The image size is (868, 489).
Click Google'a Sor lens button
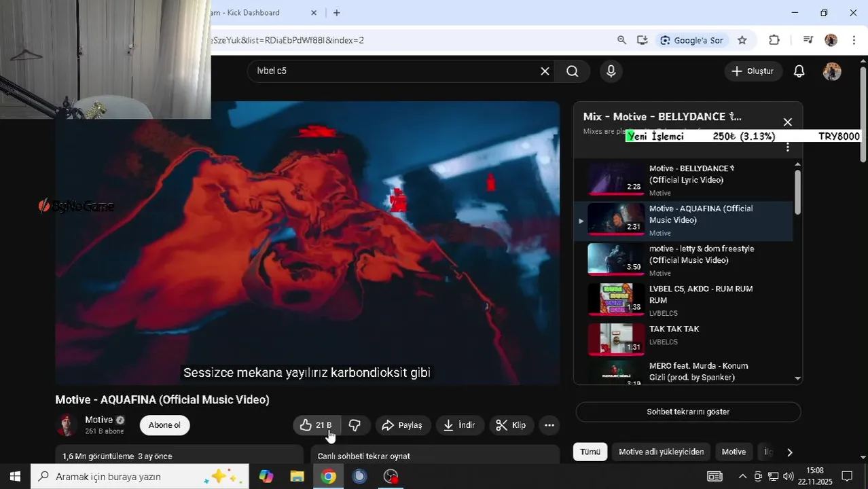pos(692,40)
